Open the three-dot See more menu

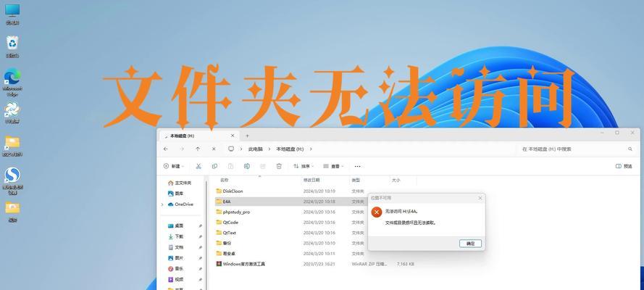[x=357, y=166]
